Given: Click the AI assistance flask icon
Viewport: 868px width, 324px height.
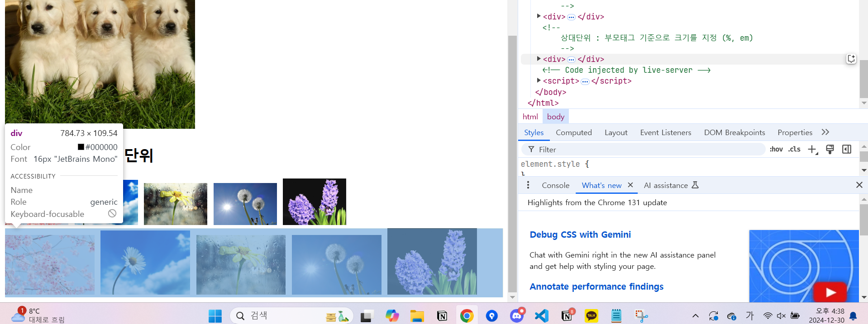Looking at the screenshot, I should (x=695, y=185).
